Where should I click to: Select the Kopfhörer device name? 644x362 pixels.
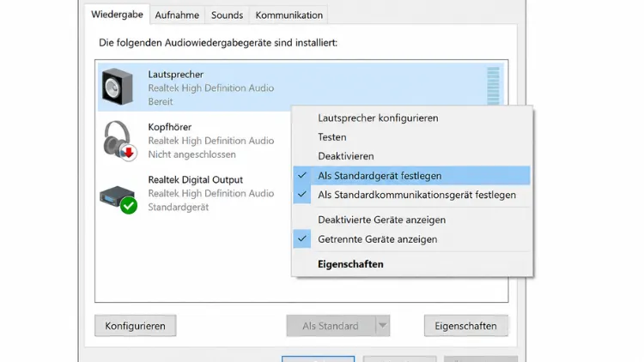170,127
